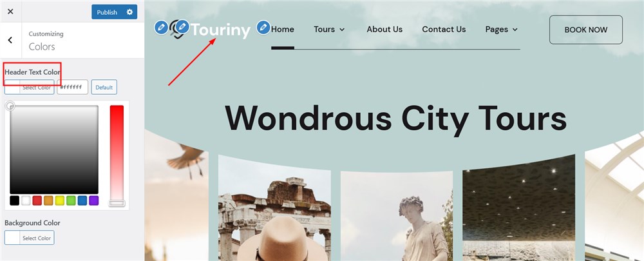Open the About Us page
Image resolution: width=644 pixels, height=261 pixels.
point(384,30)
